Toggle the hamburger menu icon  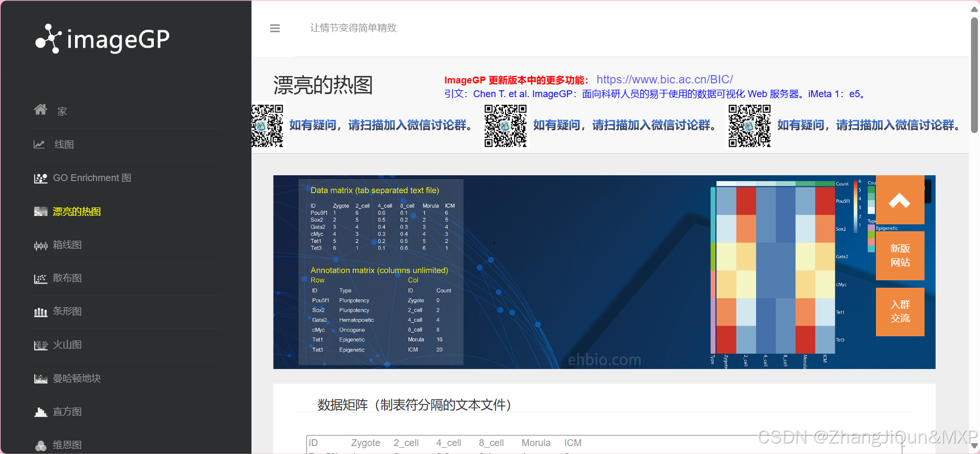click(275, 29)
